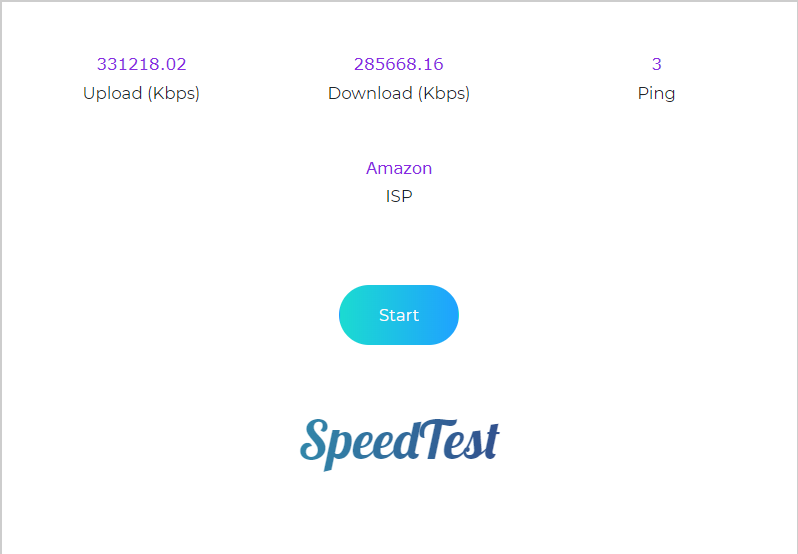Click the Amazon ISP name
This screenshot has height=554, width=798.
tap(398, 168)
